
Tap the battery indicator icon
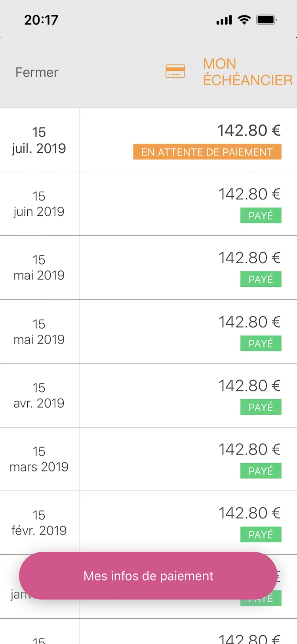pos(266,20)
